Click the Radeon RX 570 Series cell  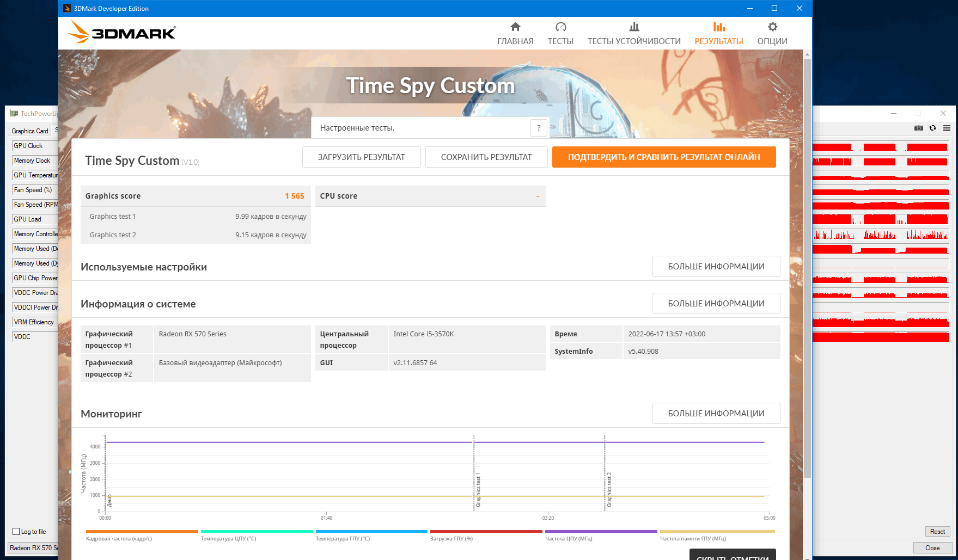point(233,340)
